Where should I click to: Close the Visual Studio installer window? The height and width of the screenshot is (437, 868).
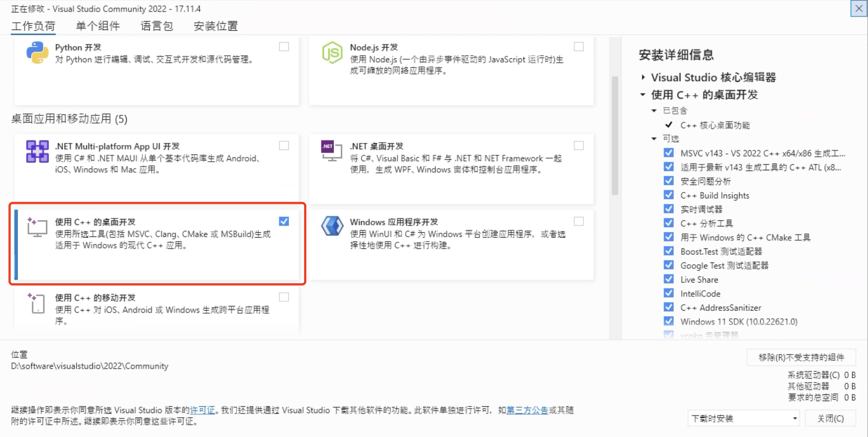pos(859,9)
